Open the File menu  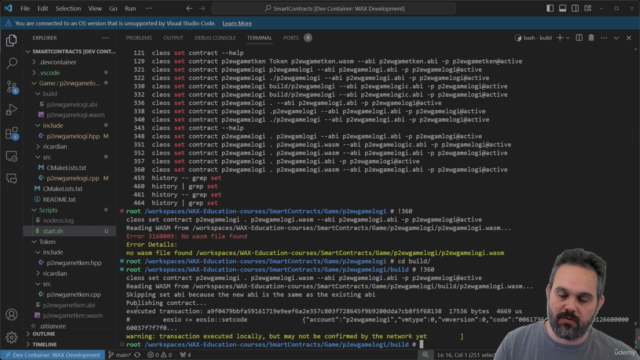point(25,8)
